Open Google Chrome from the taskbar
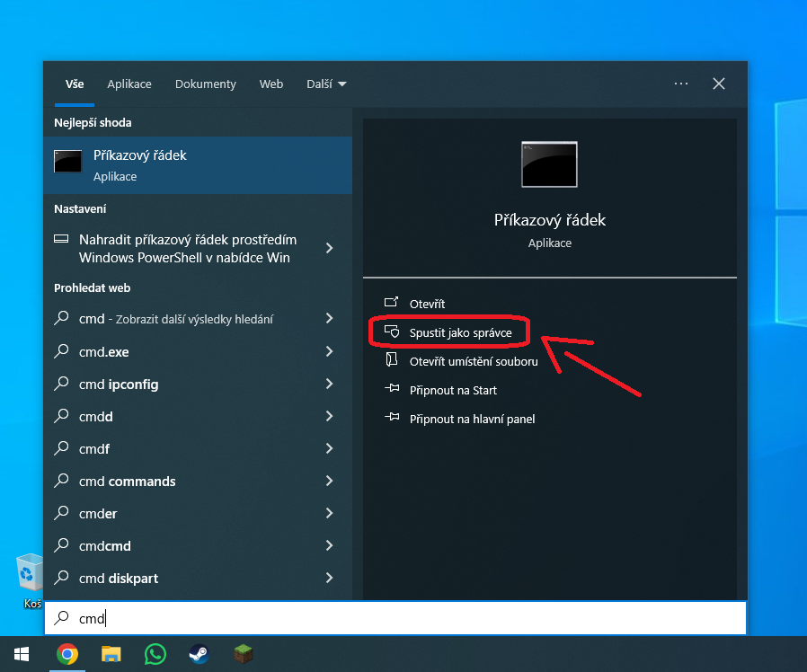This screenshot has height=672, width=807. (x=67, y=653)
